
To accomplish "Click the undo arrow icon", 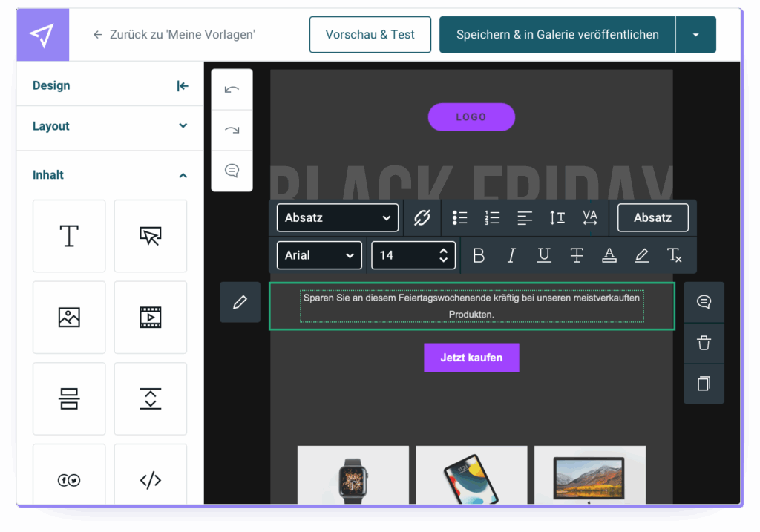I will click(x=232, y=90).
